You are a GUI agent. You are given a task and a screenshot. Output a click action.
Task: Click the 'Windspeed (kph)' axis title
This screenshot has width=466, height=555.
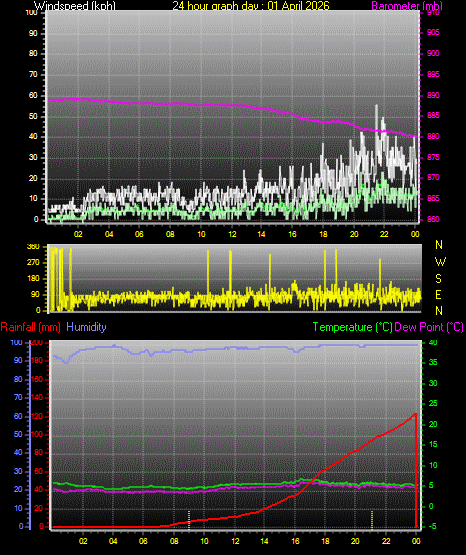[75, 6]
